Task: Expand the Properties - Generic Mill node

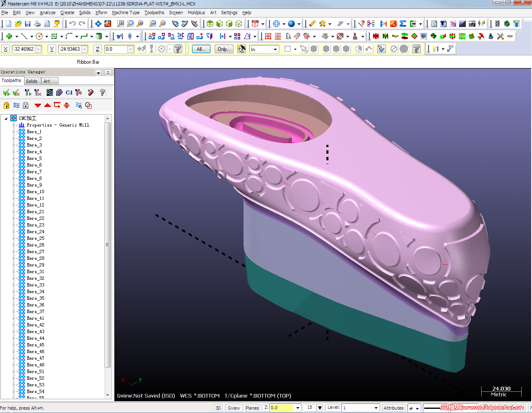Action: (14, 125)
